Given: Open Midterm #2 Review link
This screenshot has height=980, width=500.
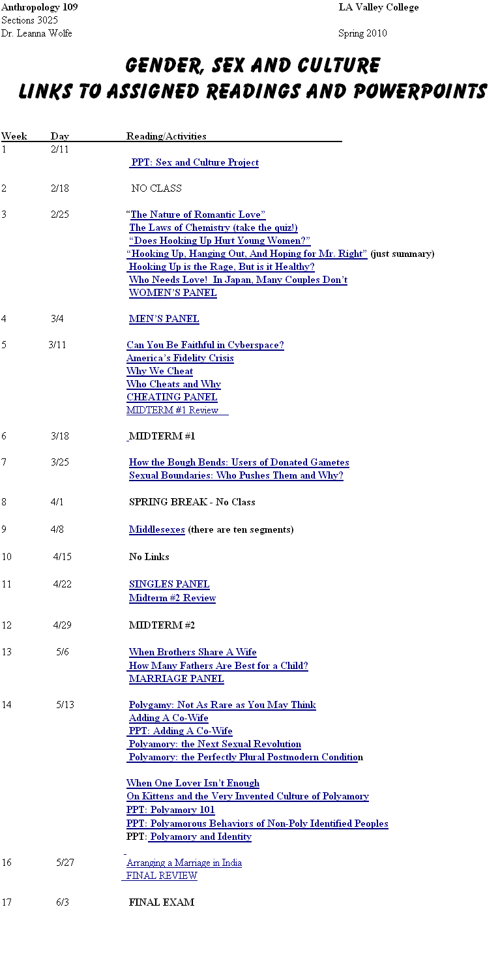Looking at the screenshot, I should pos(172,598).
